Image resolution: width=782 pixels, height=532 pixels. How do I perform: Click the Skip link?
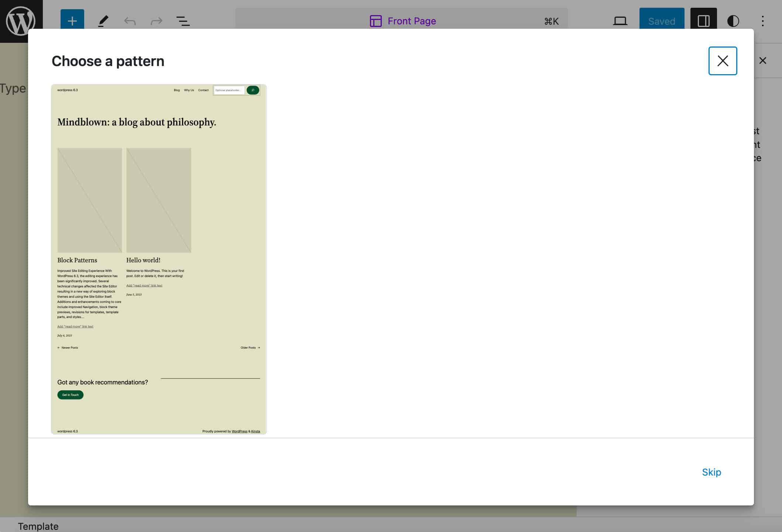pyautogui.click(x=711, y=472)
